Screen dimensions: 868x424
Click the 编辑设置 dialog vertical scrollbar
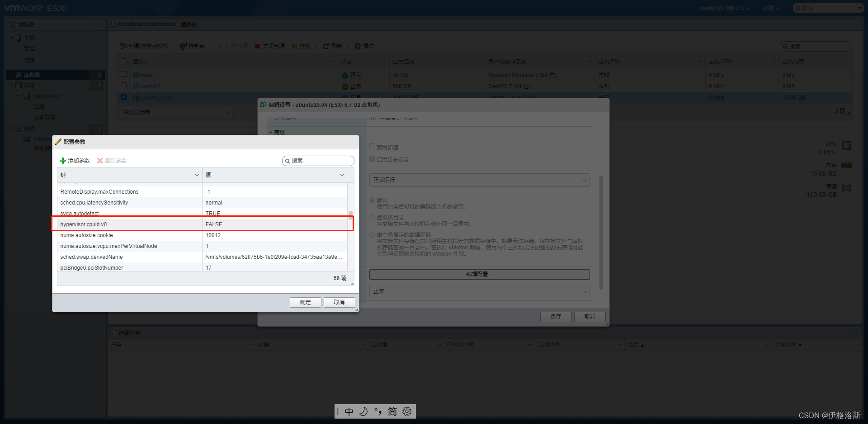pyautogui.click(x=601, y=233)
